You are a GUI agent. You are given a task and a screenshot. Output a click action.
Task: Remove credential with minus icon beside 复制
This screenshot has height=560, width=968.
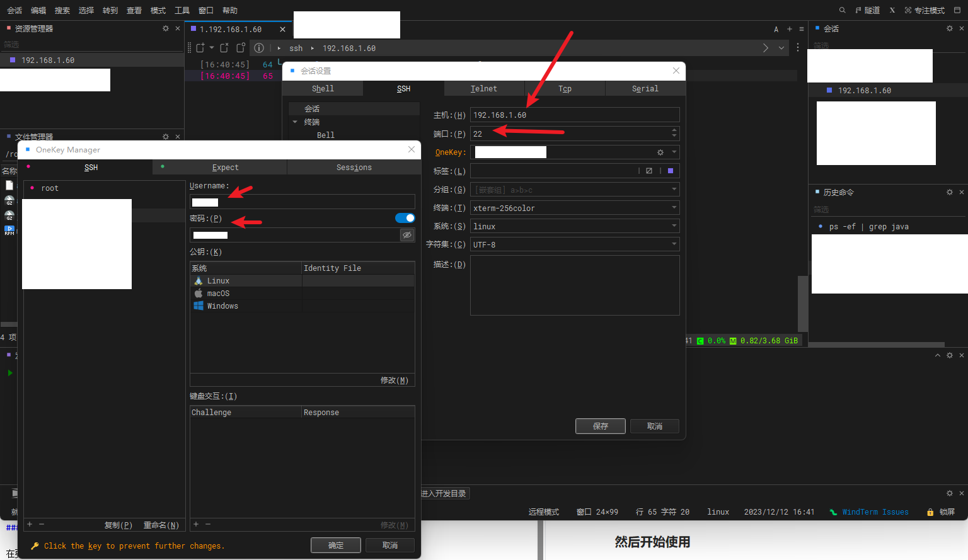(x=42, y=524)
